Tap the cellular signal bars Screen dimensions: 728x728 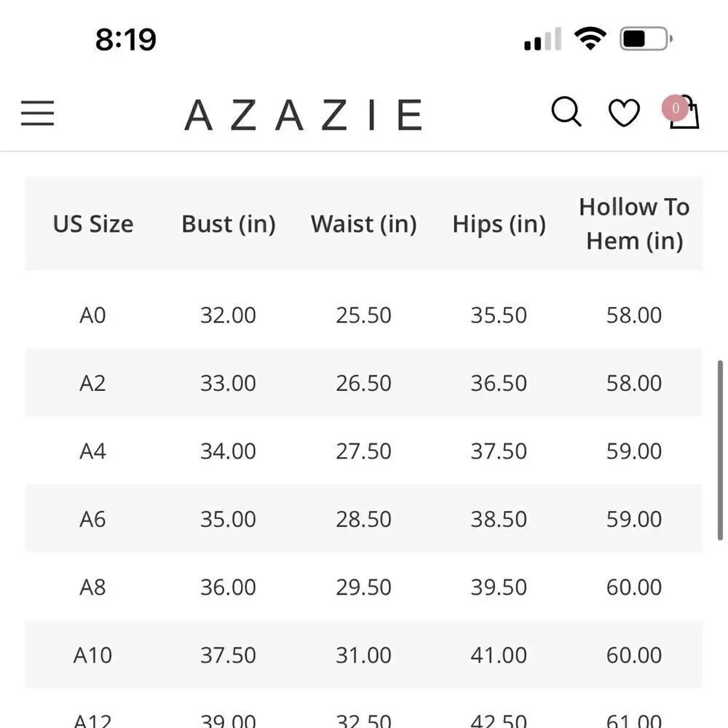point(543,39)
